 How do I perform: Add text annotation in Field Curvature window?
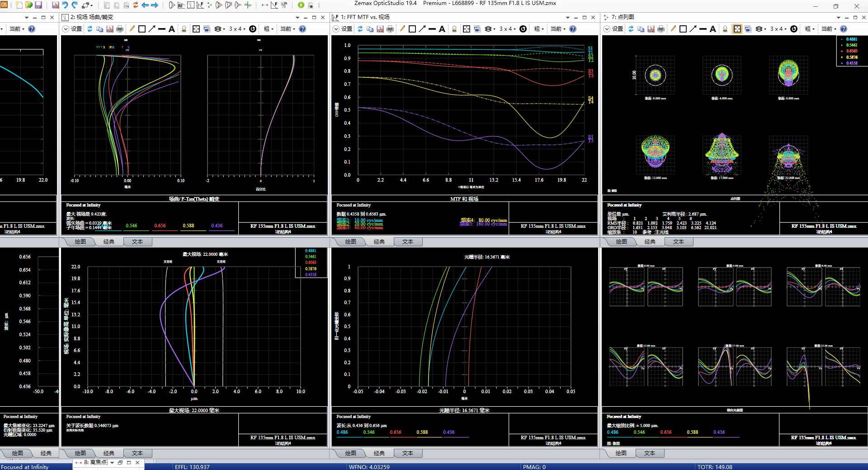(172, 29)
